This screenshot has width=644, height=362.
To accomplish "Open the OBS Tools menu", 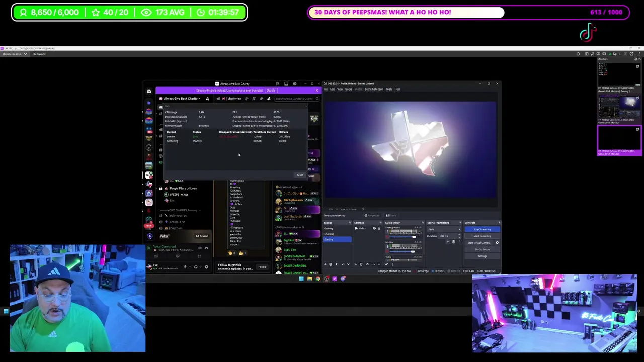I will click(x=389, y=89).
